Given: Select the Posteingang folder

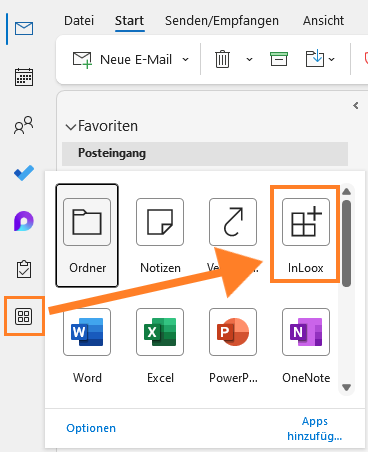Looking at the screenshot, I should coord(205,154).
